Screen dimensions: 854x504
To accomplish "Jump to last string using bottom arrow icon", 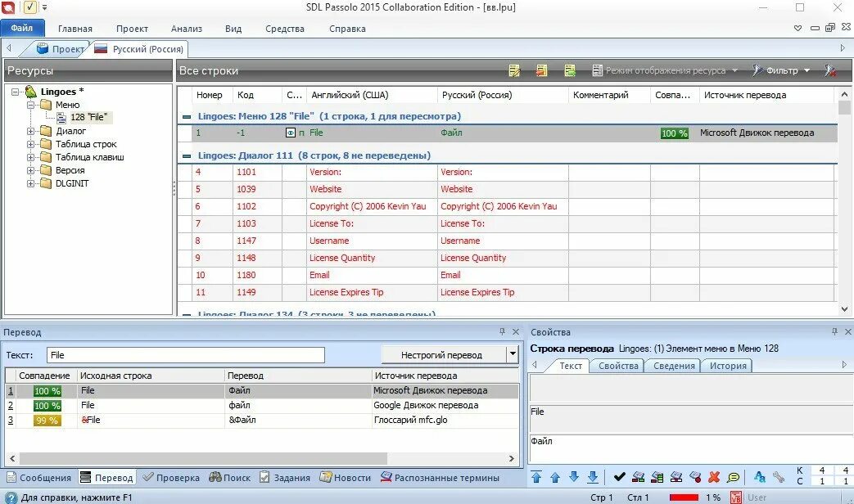I will pyautogui.click(x=593, y=477).
